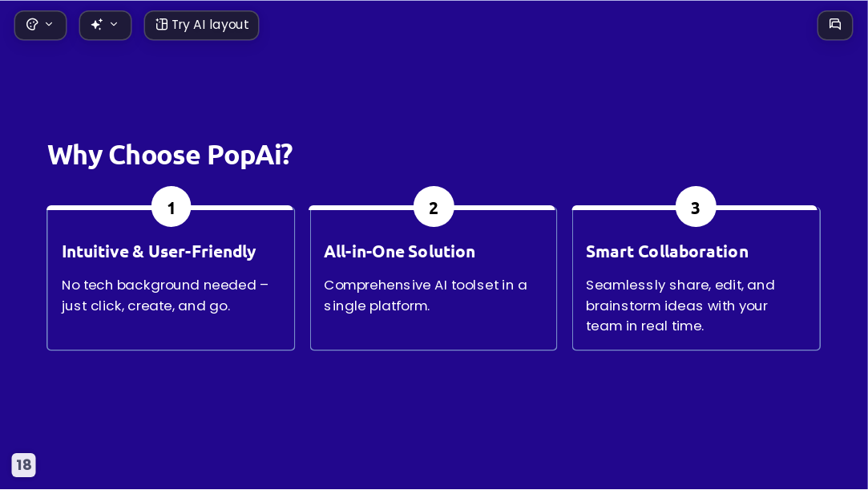Click the Smart Collaboration heading
Viewport: 868px width, 490px height.
click(667, 251)
